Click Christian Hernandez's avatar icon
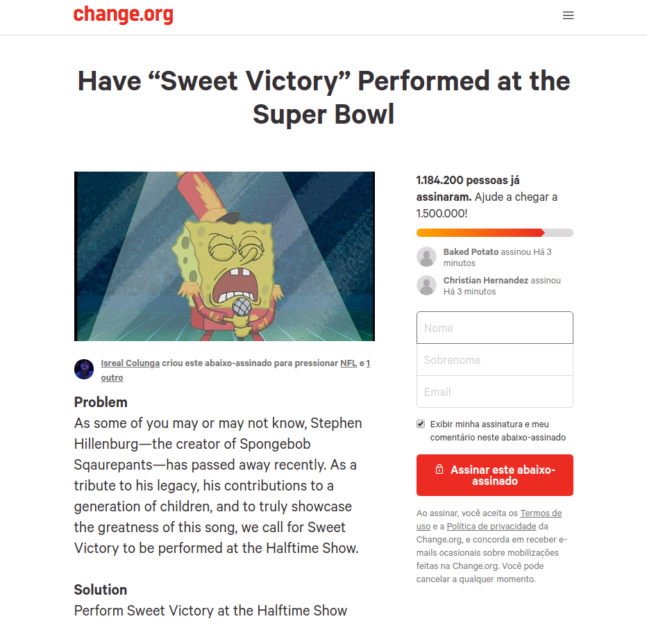Screen dimensions: 647x644 [427, 286]
